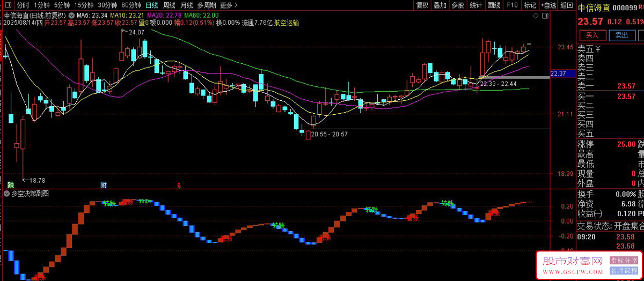Click the 22.33 - 22.44 price range label
644x281 pixels.
tap(498, 84)
